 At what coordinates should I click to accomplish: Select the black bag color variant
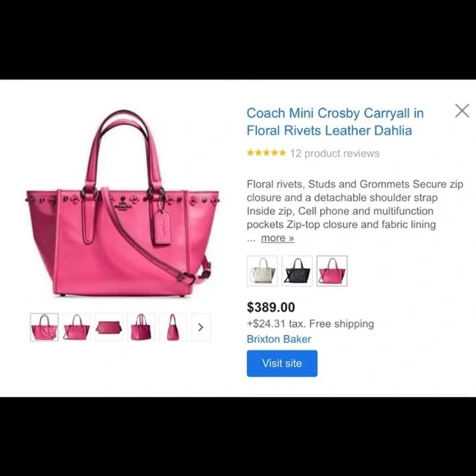point(297,271)
